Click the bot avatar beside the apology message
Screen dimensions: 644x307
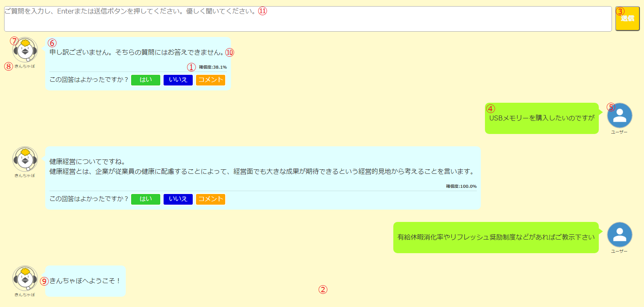(x=25, y=50)
